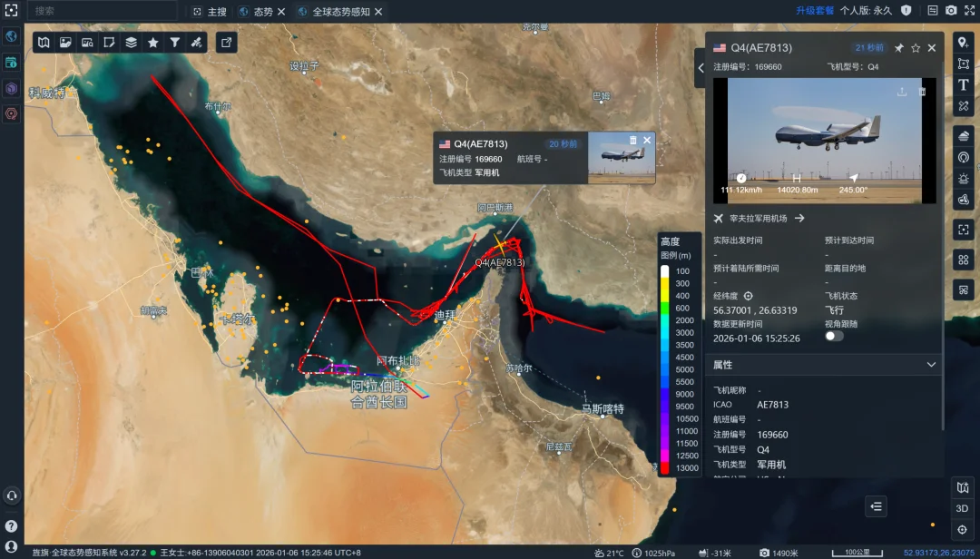Screen dimensions: 980x559
Task: Click the star favorites icon in map toolbar
Action: pos(152,43)
